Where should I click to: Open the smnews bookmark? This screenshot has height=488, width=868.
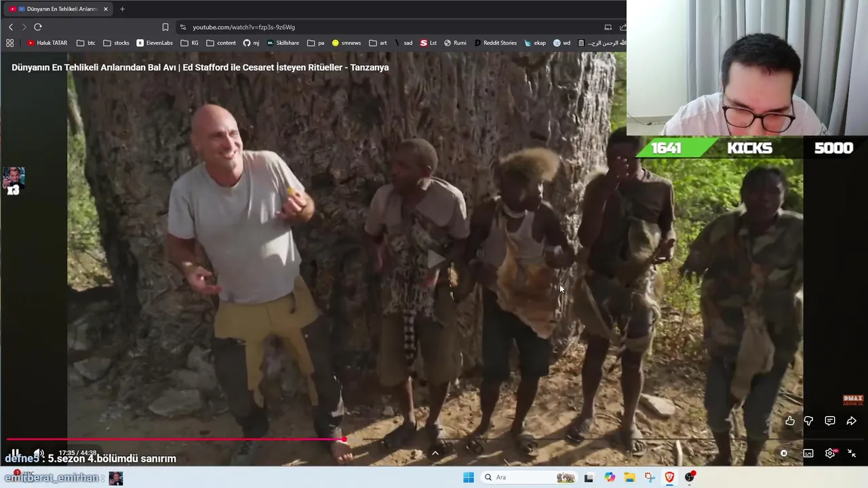(347, 43)
